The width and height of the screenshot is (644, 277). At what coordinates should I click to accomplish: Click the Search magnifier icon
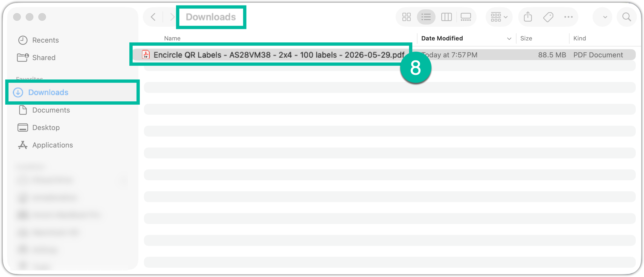click(626, 17)
